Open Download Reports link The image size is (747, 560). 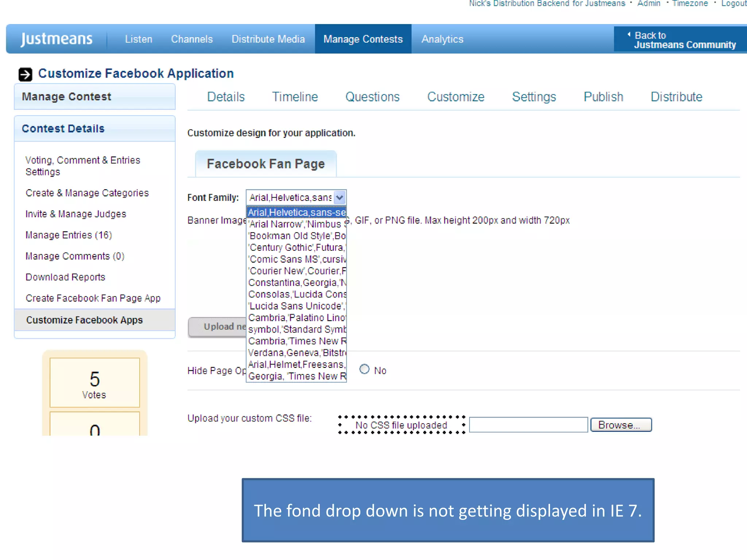65,277
